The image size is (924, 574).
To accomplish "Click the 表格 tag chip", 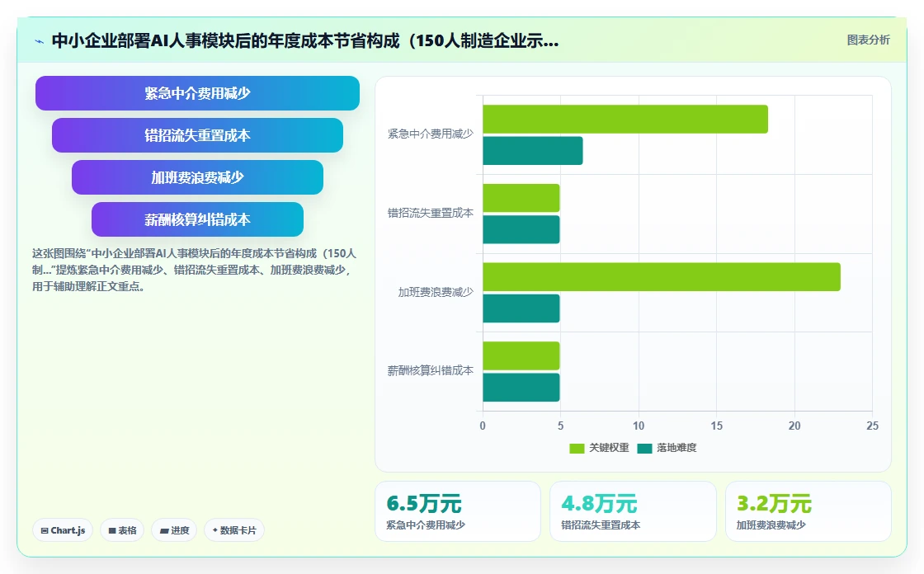I will click(122, 530).
